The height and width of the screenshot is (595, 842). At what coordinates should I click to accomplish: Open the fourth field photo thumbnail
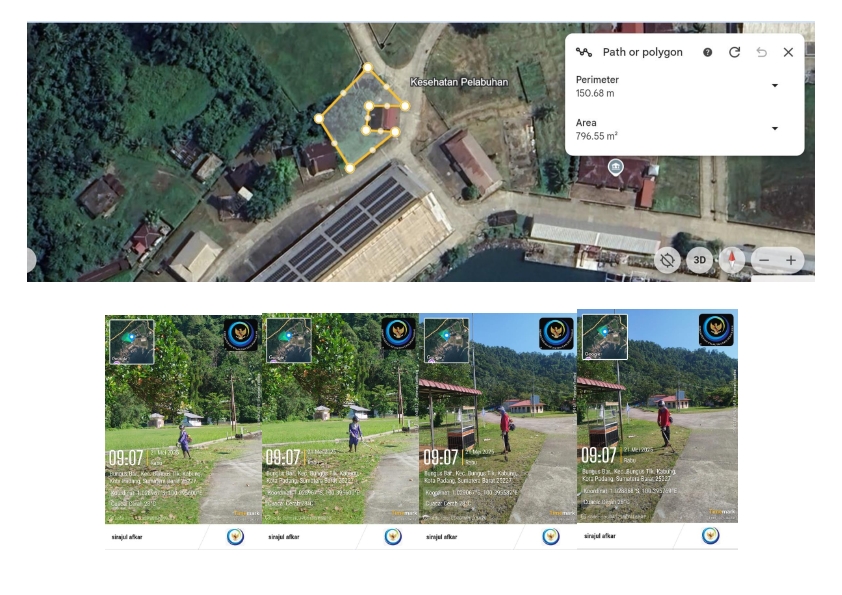(x=657, y=416)
